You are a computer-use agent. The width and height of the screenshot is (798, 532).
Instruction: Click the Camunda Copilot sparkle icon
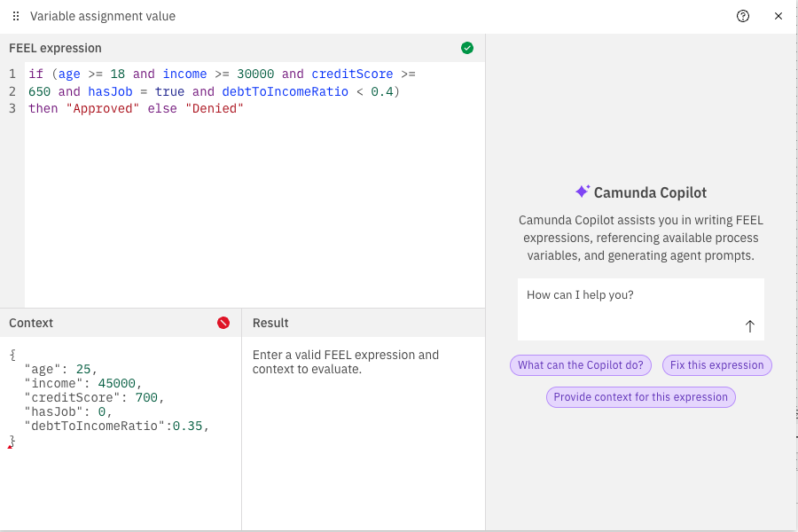582,192
